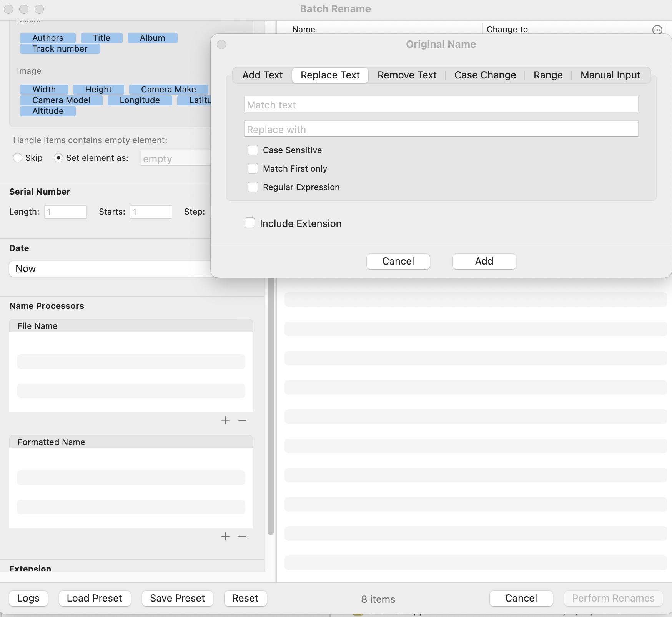The height and width of the screenshot is (617, 672).
Task: Open the Remove Text tab
Action: pyautogui.click(x=407, y=75)
